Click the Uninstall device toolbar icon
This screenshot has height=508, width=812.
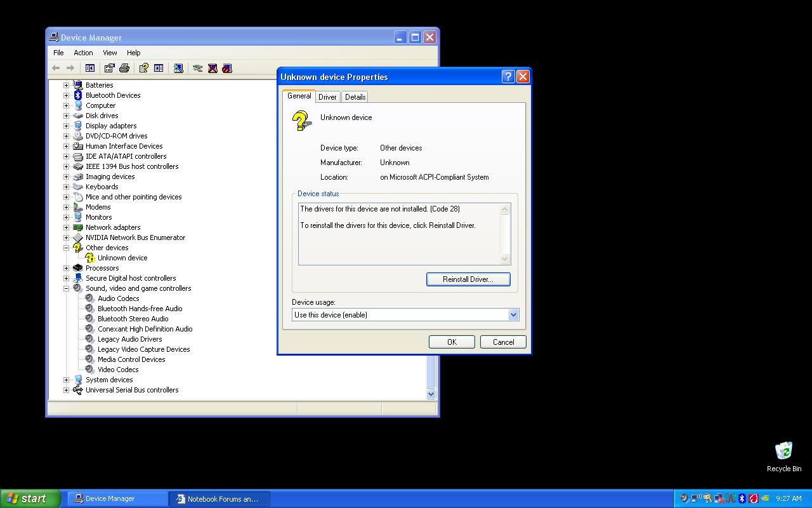(x=213, y=68)
